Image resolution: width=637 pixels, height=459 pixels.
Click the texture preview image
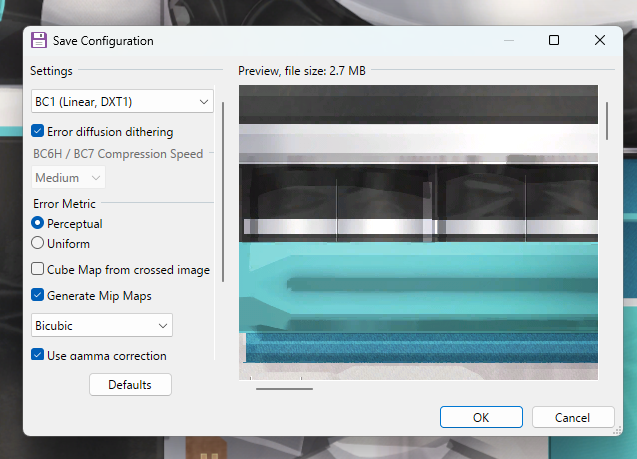coord(418,230)
